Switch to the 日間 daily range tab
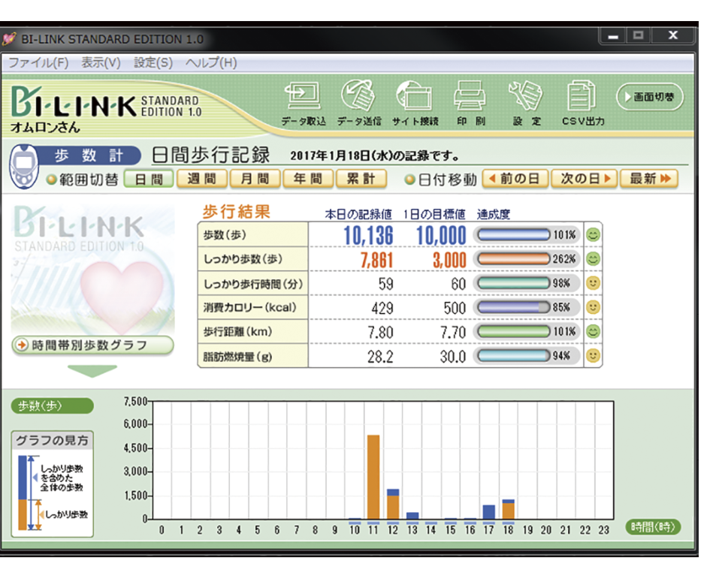Screen dimensions: 728x573 pos(149,179)
